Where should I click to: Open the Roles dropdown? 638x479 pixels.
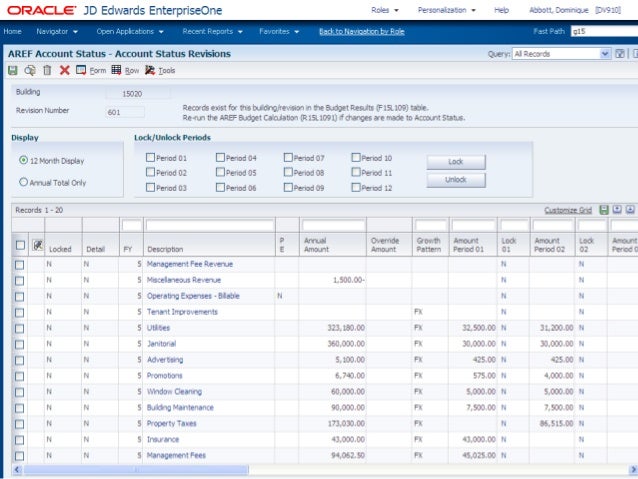pos(385,10)
